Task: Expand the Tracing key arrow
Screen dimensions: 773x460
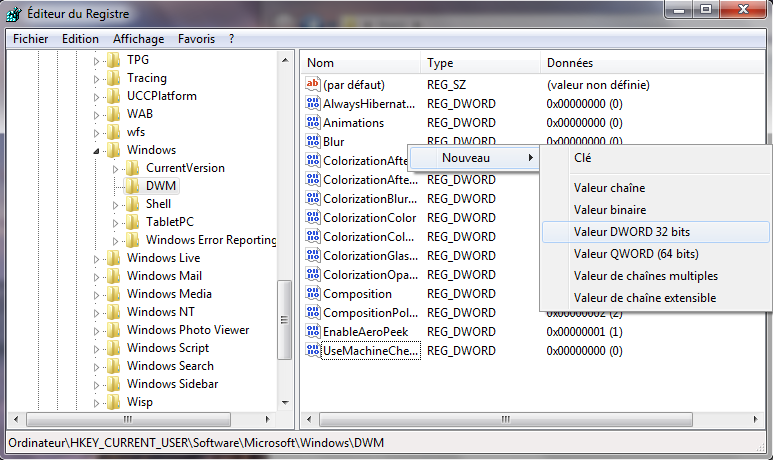Action: (98, 78)
